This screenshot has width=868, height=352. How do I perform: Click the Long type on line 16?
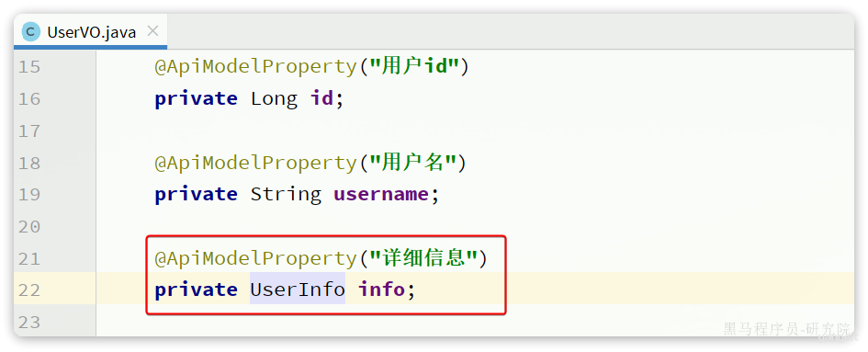[274, 98]
